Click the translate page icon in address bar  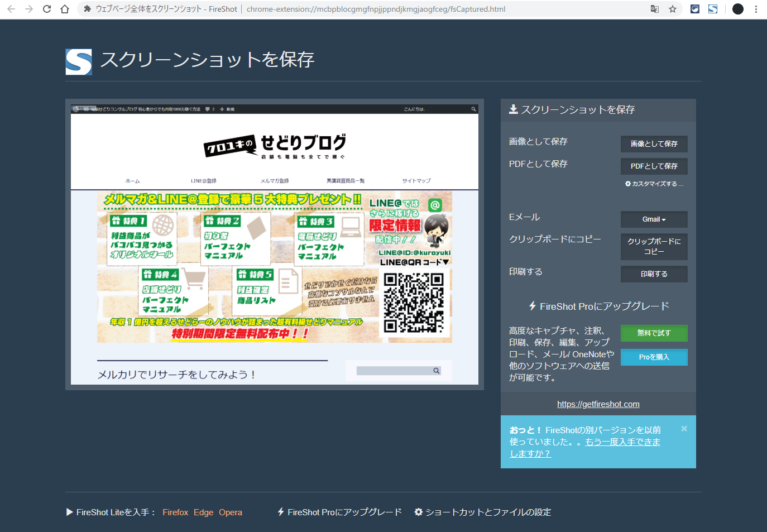click(x=655, y=9)
